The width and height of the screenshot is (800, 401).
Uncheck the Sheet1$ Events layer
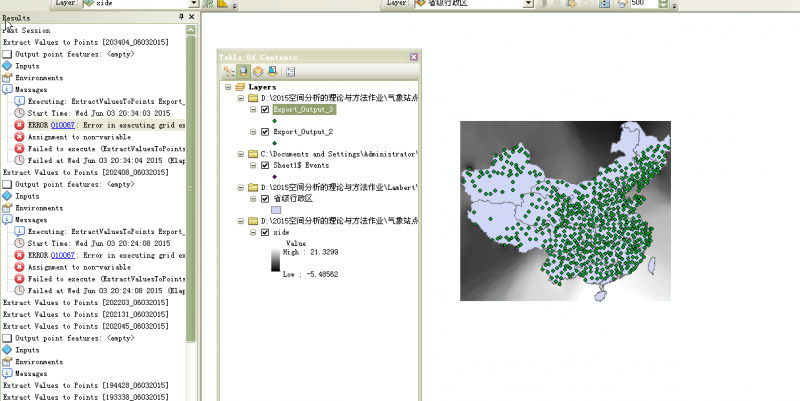[265, 165]
